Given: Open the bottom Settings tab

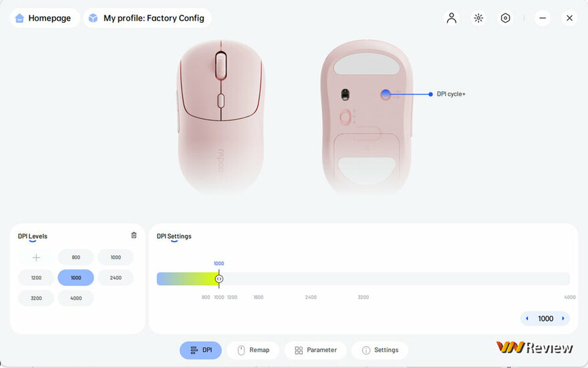Looking at the screenshot, I should pyautogui.click(x=380, y=350).
